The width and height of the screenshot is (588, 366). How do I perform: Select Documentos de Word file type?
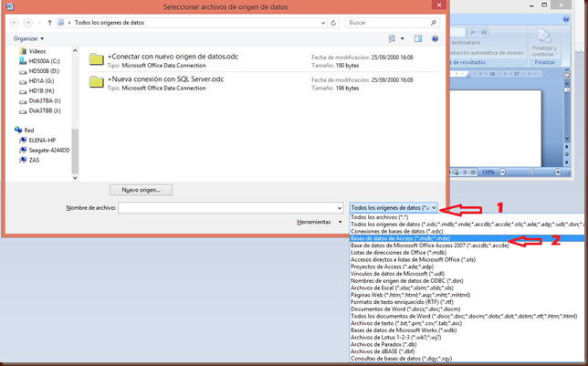coord(467,309)
